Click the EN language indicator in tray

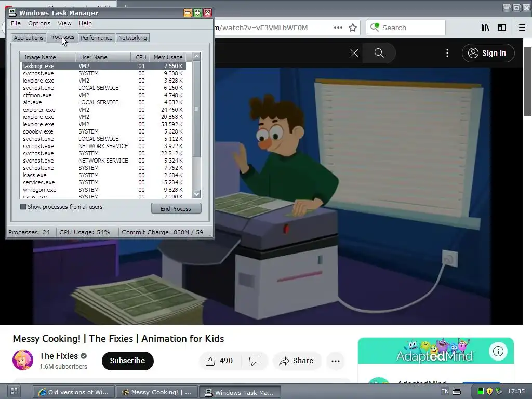[x=445, y=391]
